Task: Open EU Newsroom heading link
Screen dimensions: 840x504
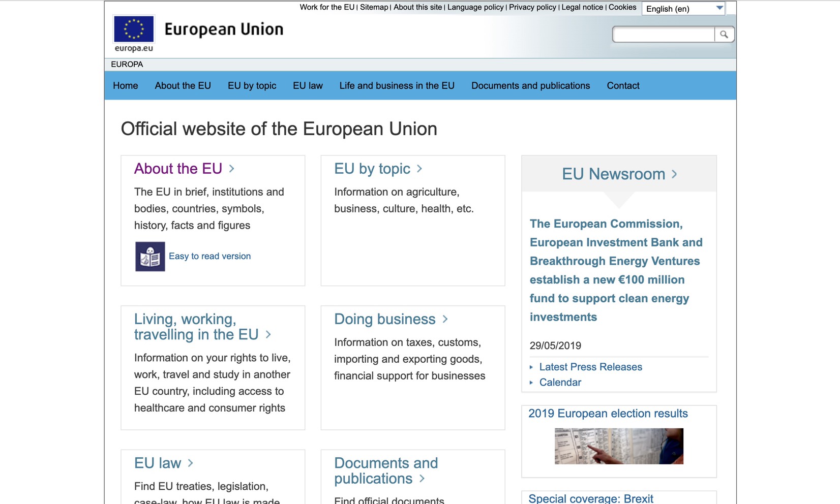Action: coord(614,174)
